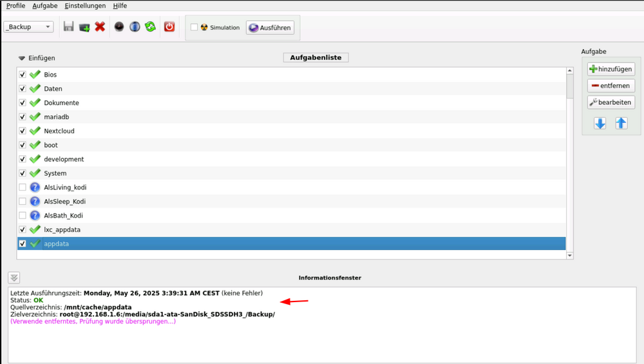The width and height of the screenshot is (644, 364).
Task: Open the Aufgabe menu
Action: coord(45,6)
